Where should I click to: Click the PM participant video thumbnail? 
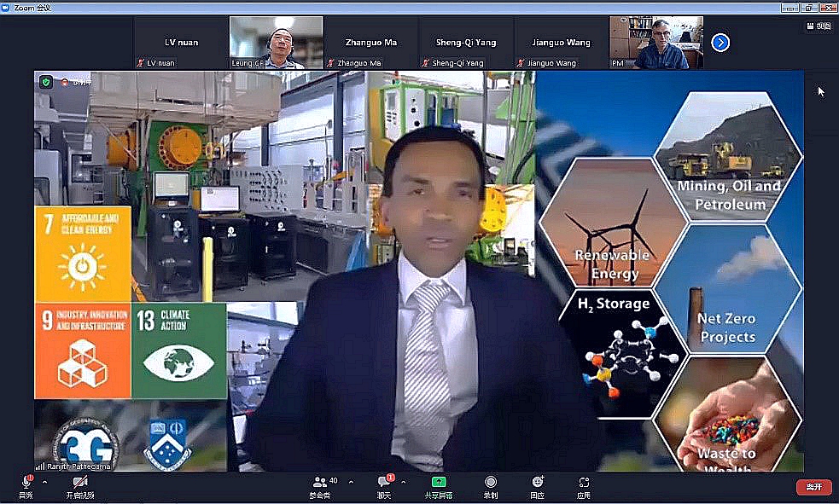click(x=655, y=43)
